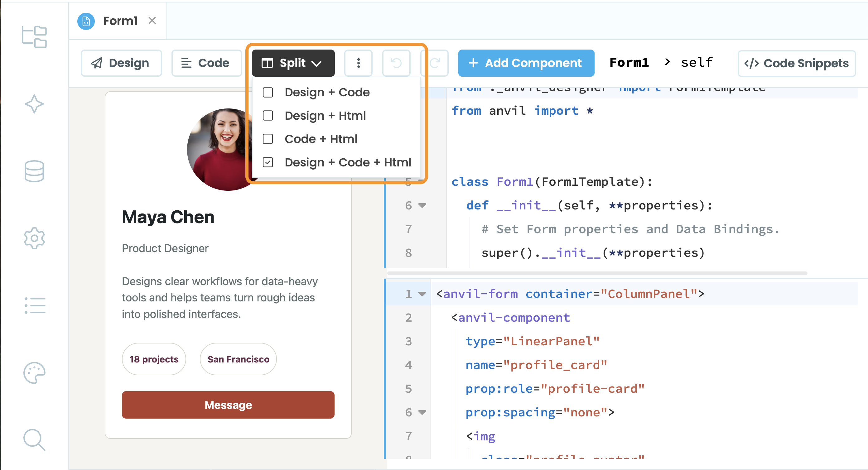Collapse the def __init__ fold arrow
Viewport: 868px width, 470px height.
coord(422,205)
